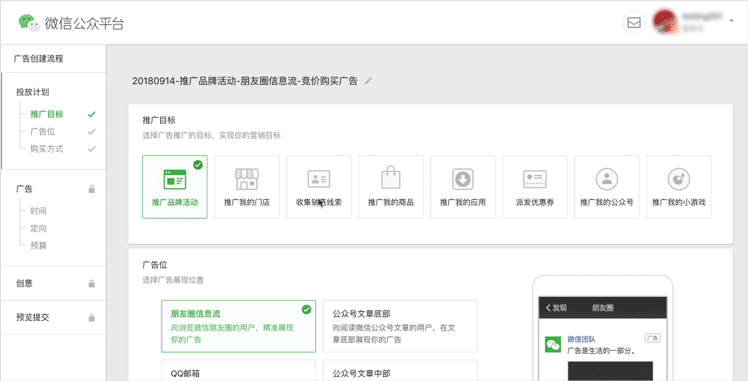The height and width of the screenshot is (381, 748).
Task: Click the user avatar picture
Action: pos(665,22)
